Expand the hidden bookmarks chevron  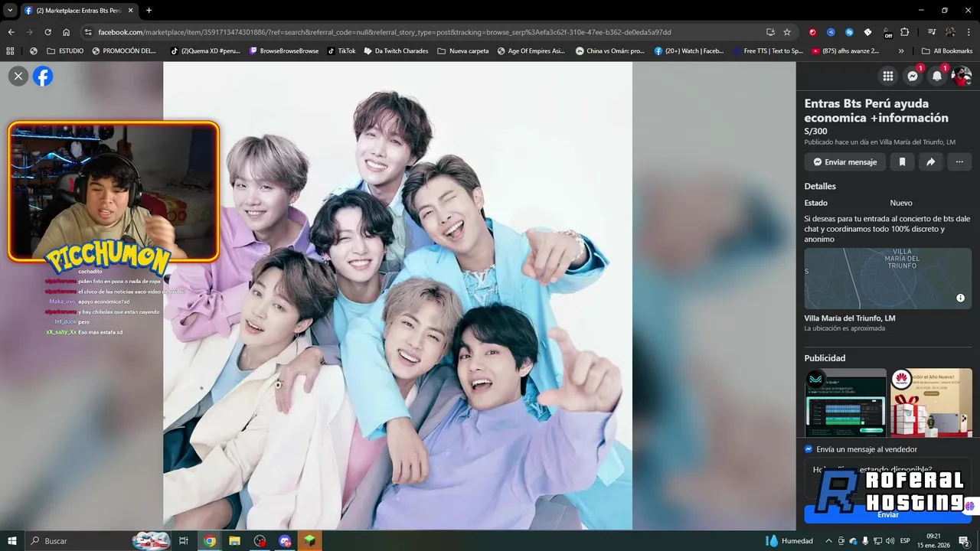900,51
